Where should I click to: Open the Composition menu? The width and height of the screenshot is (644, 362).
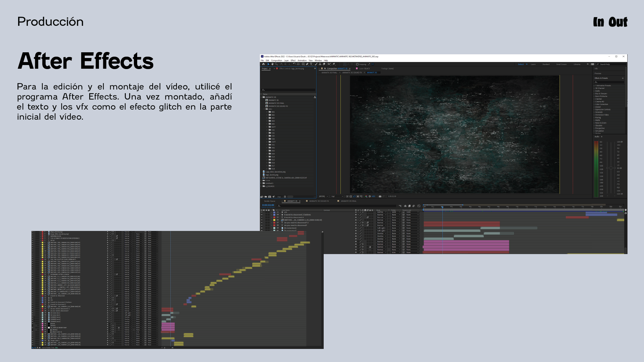click(x=276, y=61)
